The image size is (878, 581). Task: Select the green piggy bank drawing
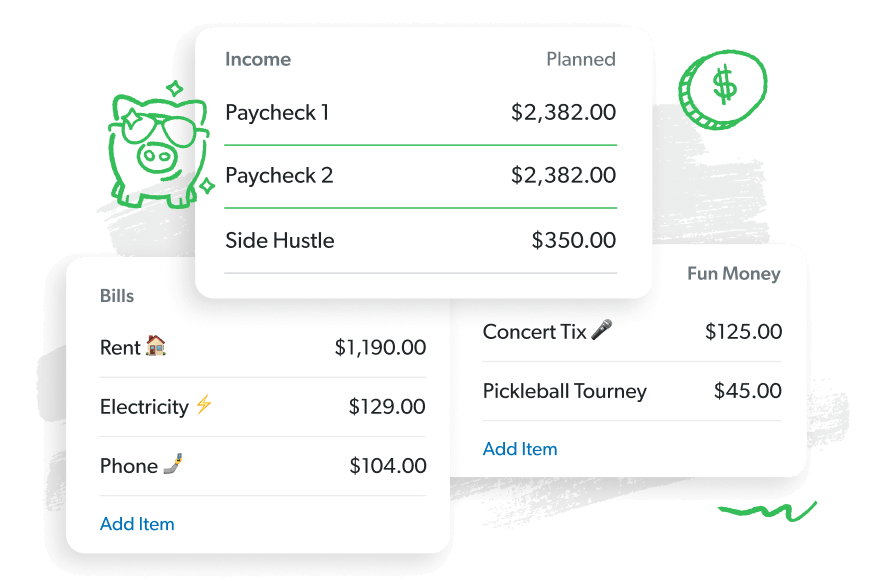[x=157, y=145]
